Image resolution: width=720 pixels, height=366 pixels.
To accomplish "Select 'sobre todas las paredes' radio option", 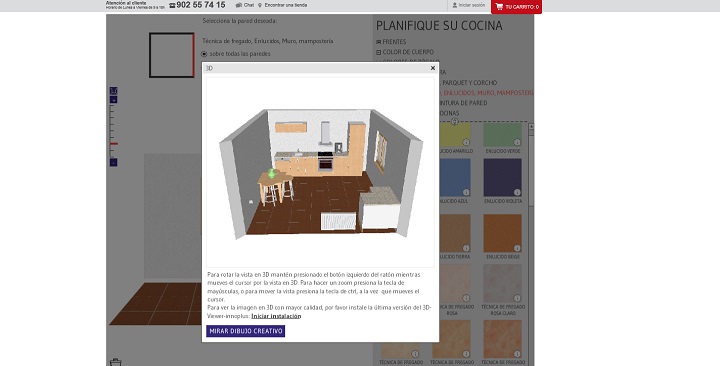I will pos(204,54).
